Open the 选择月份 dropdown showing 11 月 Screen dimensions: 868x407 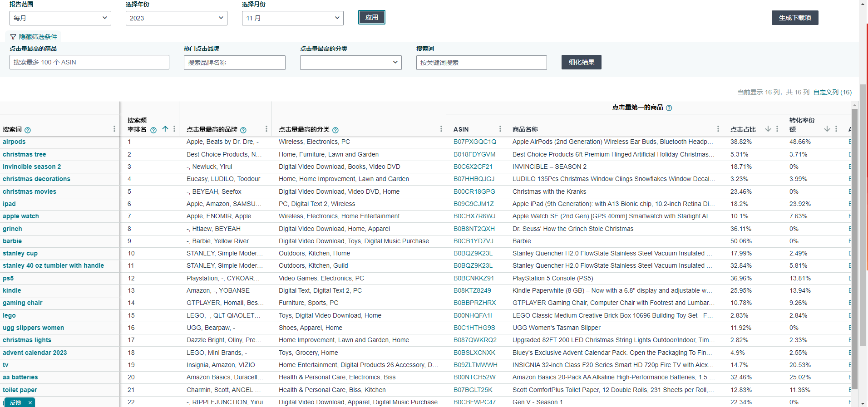(293, 18)
